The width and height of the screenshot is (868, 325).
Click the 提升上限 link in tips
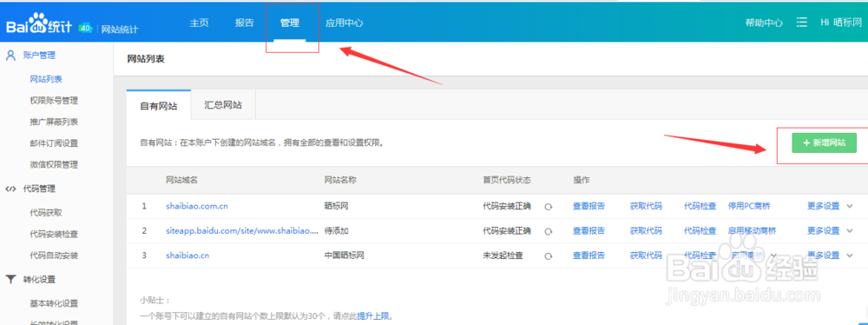pyautogui.click(x=373, y=316)
